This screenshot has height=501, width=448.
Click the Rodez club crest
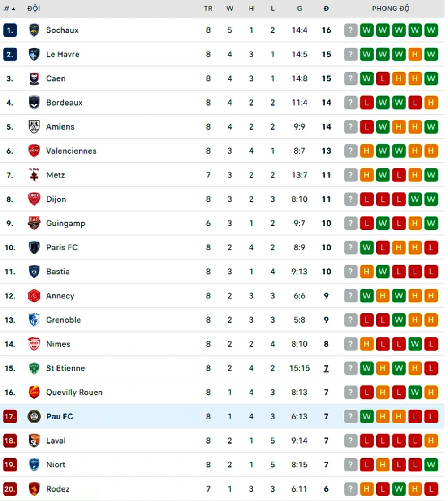34,489
